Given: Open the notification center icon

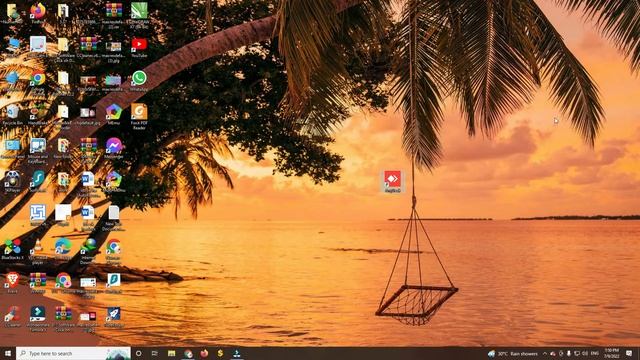Looking at the screenshot, I should coord(629,353).
